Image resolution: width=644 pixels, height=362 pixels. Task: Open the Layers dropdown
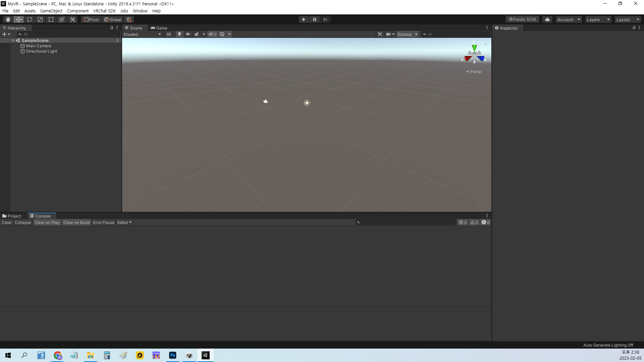[x=598, y=19]
